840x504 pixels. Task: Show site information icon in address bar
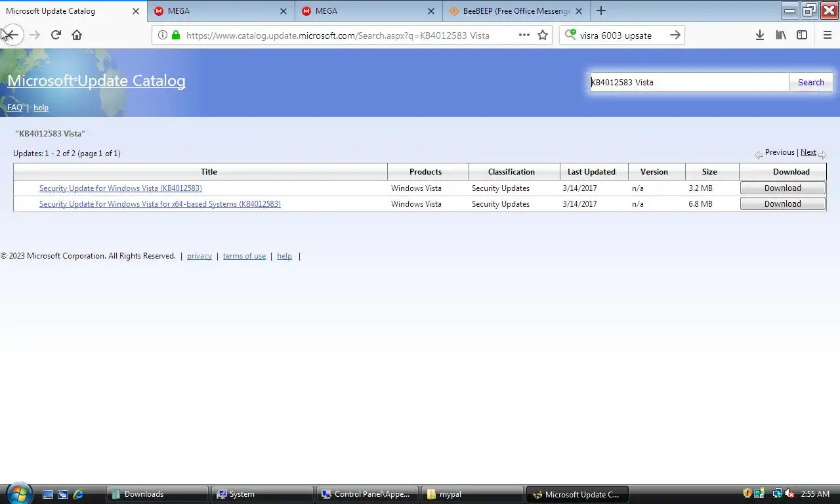[162, 35]
